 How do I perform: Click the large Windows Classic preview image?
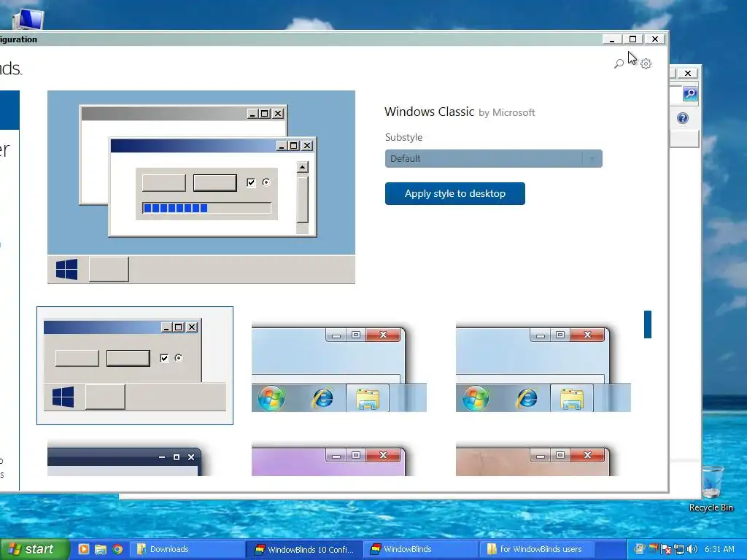[x=201, y=187]
